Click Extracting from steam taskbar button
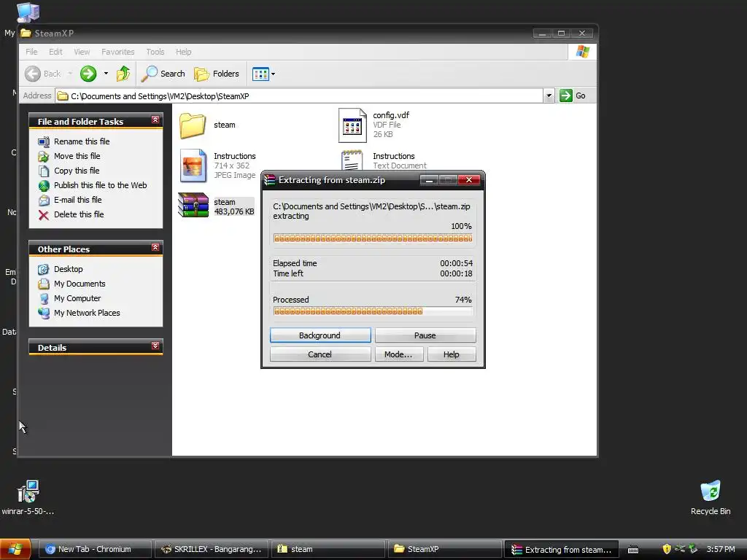The height and width of the screenshot is (560, 747). 562,549
